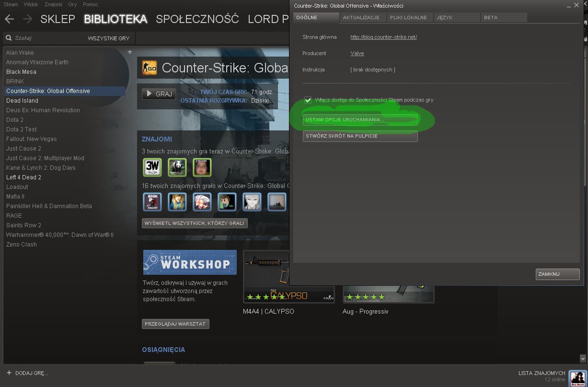Select Saints Row 2 in library

point(24,225)
